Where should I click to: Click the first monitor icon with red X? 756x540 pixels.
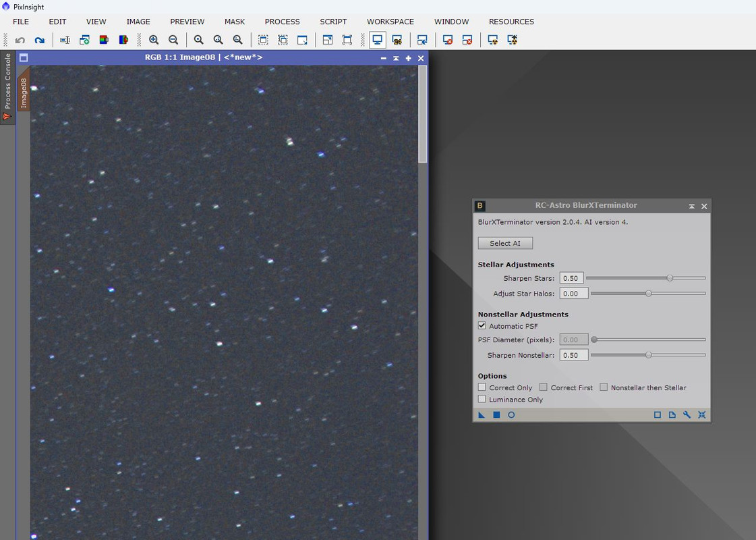coord(448,40)
